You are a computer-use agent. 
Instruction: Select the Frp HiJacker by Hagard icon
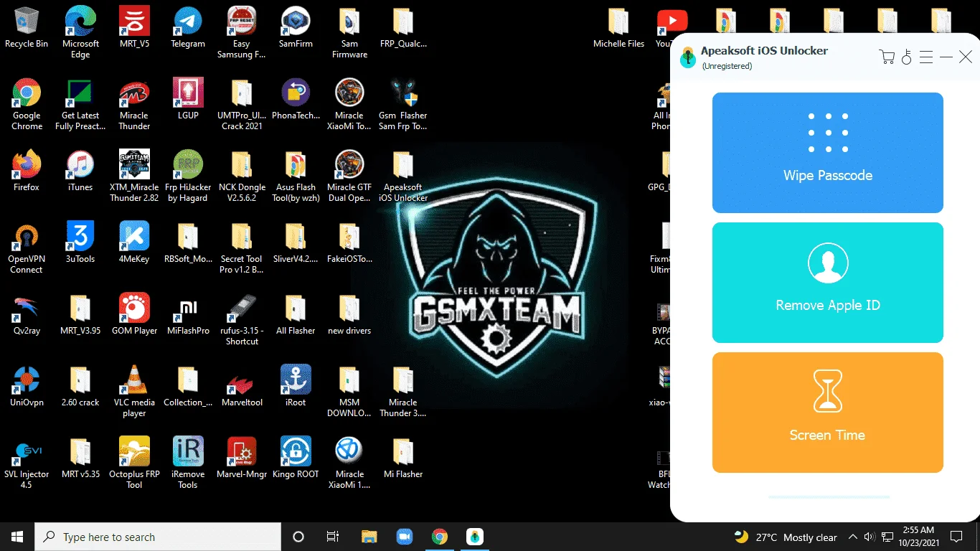pyautogui.click(x=188, y=176)
